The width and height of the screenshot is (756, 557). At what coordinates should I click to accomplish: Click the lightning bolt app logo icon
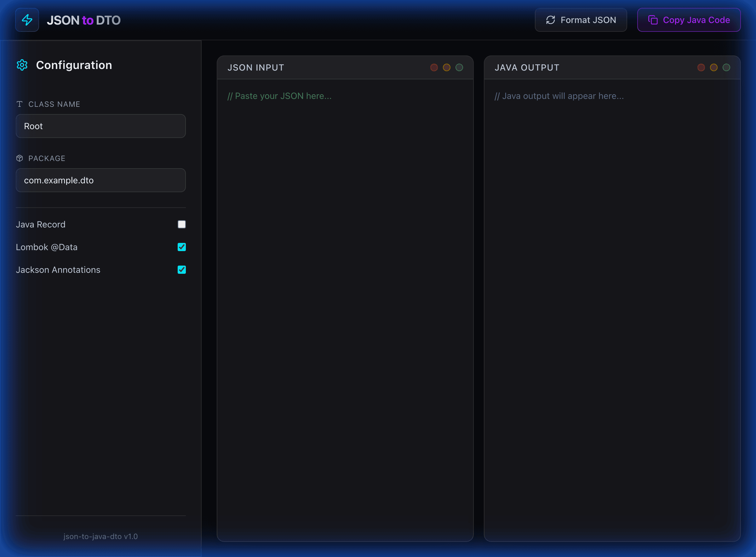27,20
